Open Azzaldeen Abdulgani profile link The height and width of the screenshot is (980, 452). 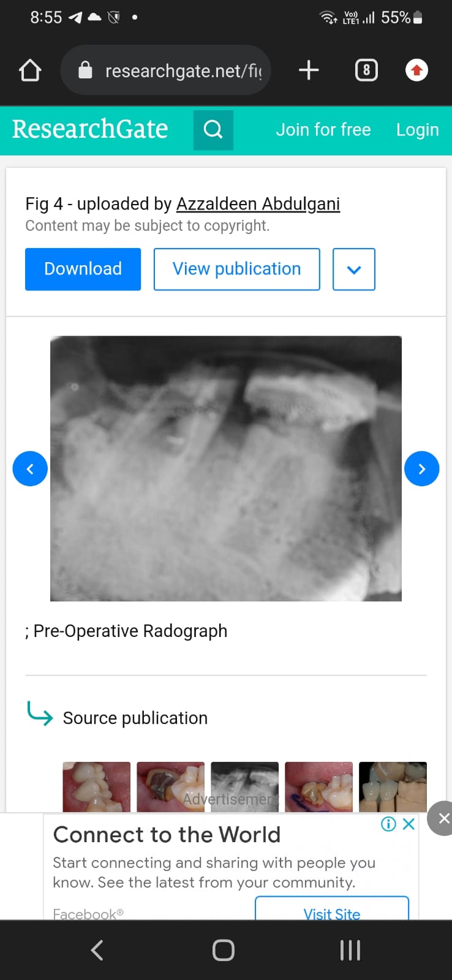coord(258,203)
